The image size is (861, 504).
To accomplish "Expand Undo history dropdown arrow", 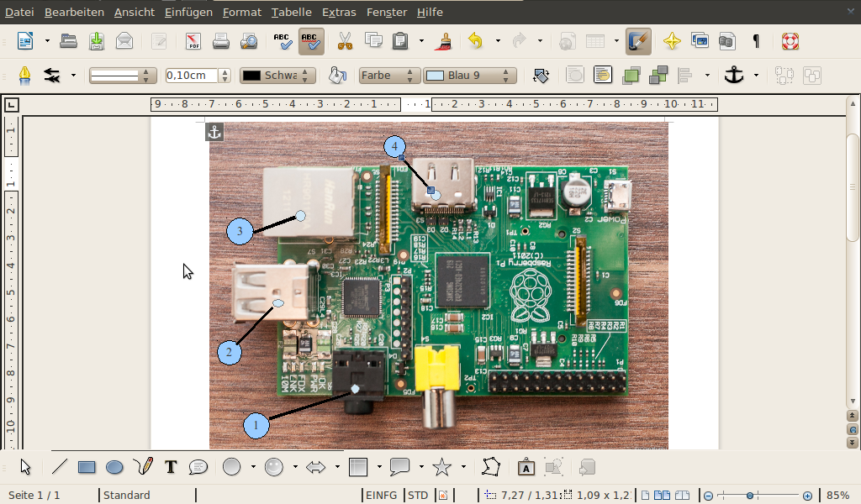I will coord(498,41).
